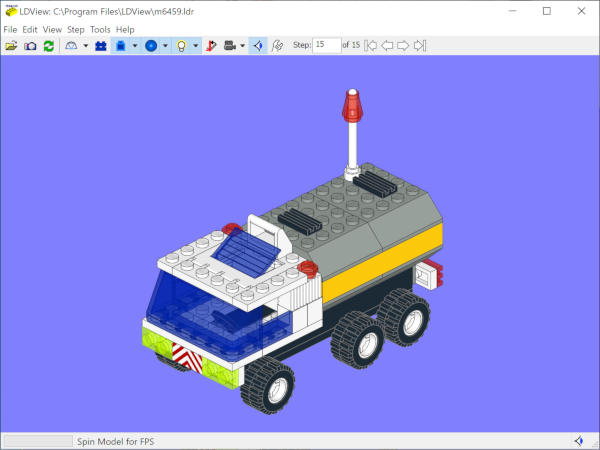
Task: Advance to the next step arrow
Action: coord(403,45)
